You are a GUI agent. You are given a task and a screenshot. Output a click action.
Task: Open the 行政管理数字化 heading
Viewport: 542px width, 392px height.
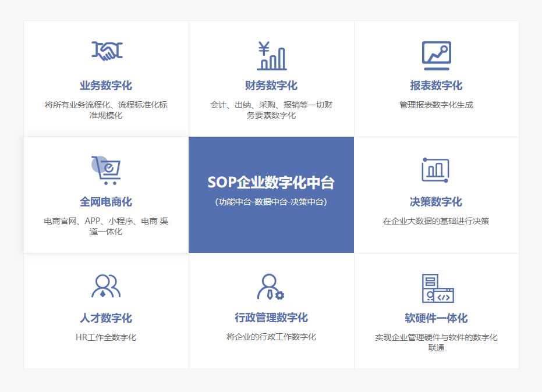(x=271, y=318)
